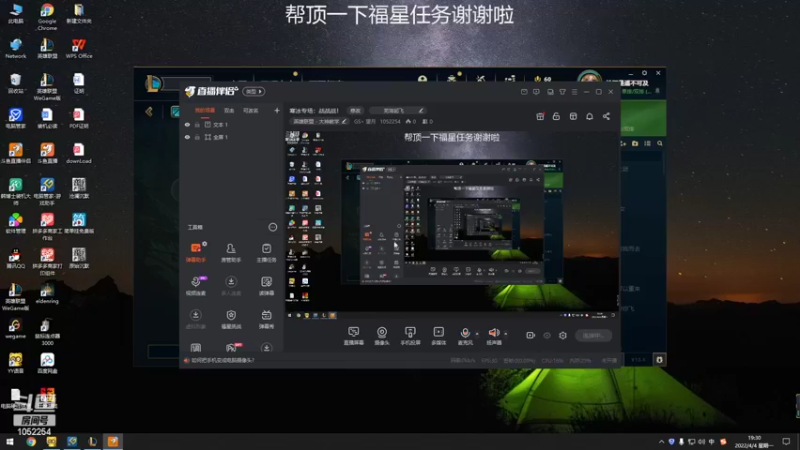Open the 房管助手 tool

(x=231, y=252)
